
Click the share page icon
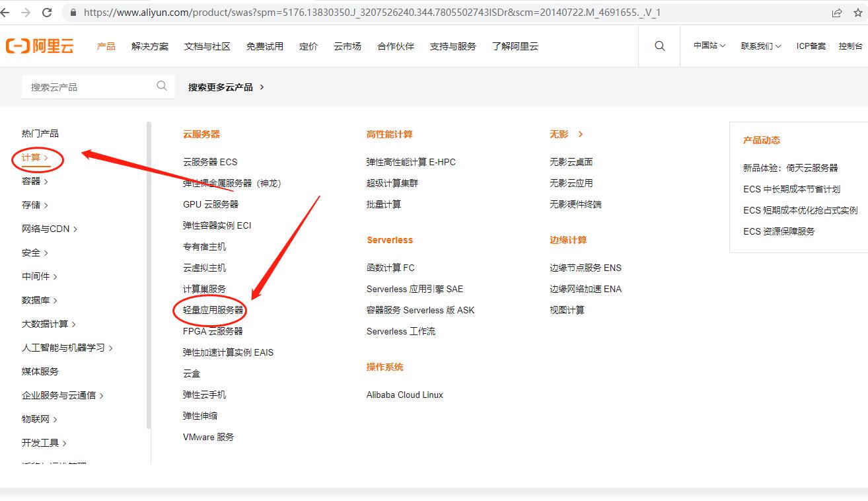[x=837, y=11]
